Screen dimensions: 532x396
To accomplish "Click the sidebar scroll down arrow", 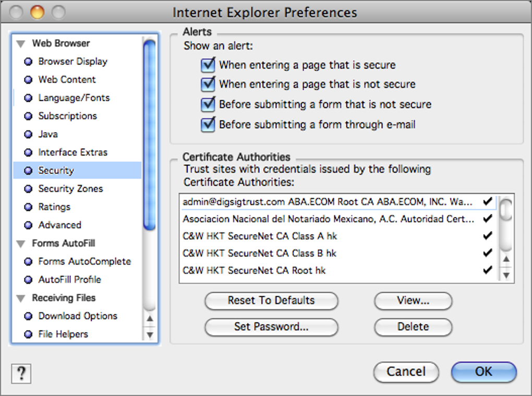I will coord(150,334).
